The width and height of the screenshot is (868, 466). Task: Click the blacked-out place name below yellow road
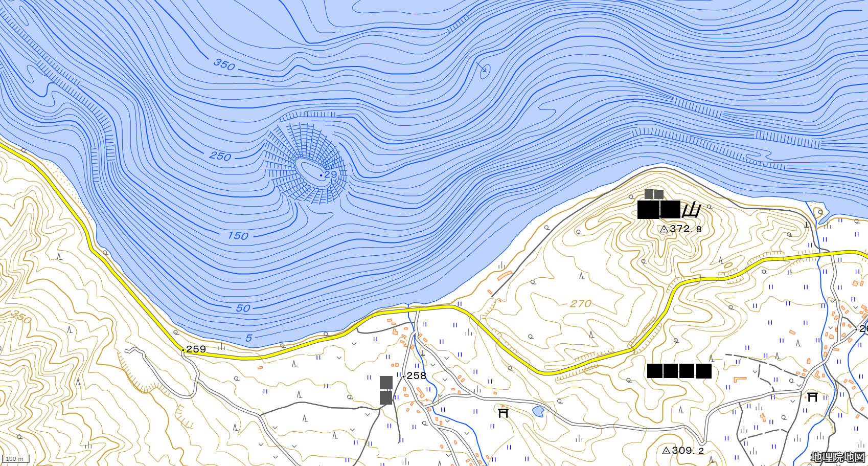tap(679, 371)
